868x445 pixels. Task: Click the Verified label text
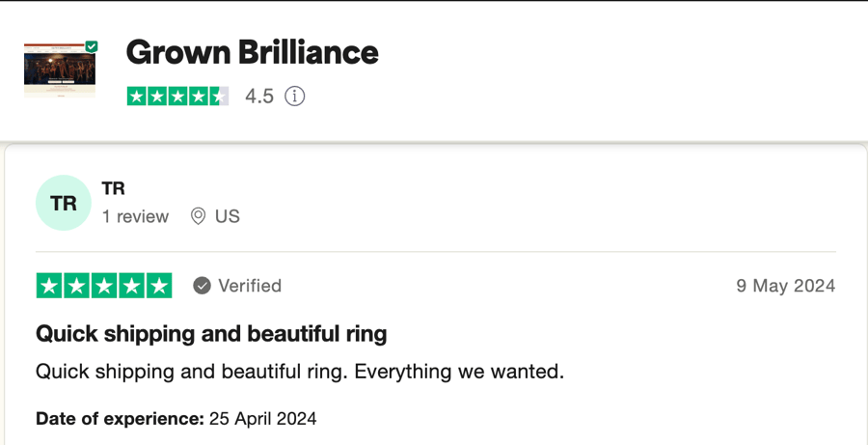tap(250, 286)
